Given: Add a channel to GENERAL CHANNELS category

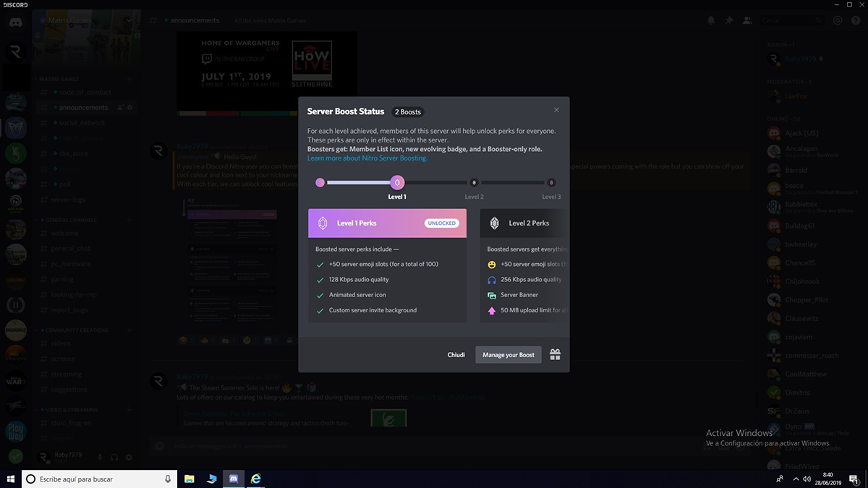Looking at the screenshot, I should 129,219.
